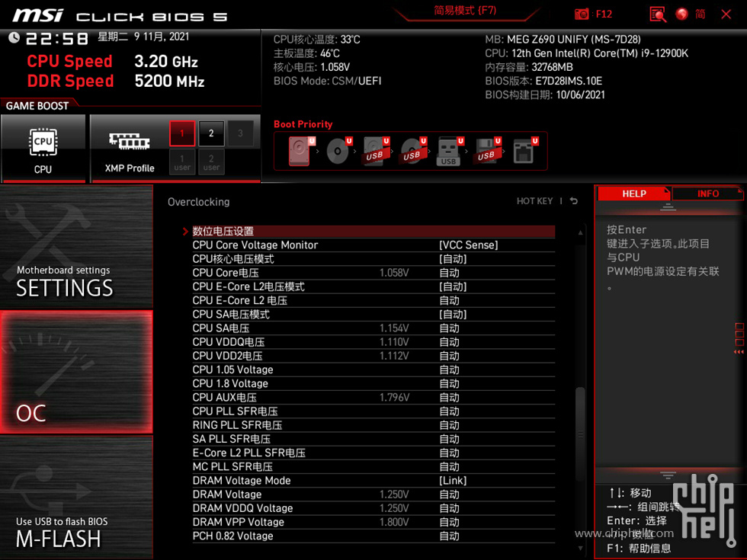This screenshot has height=560, width=747.
Task: Click the BIOS Mode: CSM/UEFI text
Action: pos(327,81)
